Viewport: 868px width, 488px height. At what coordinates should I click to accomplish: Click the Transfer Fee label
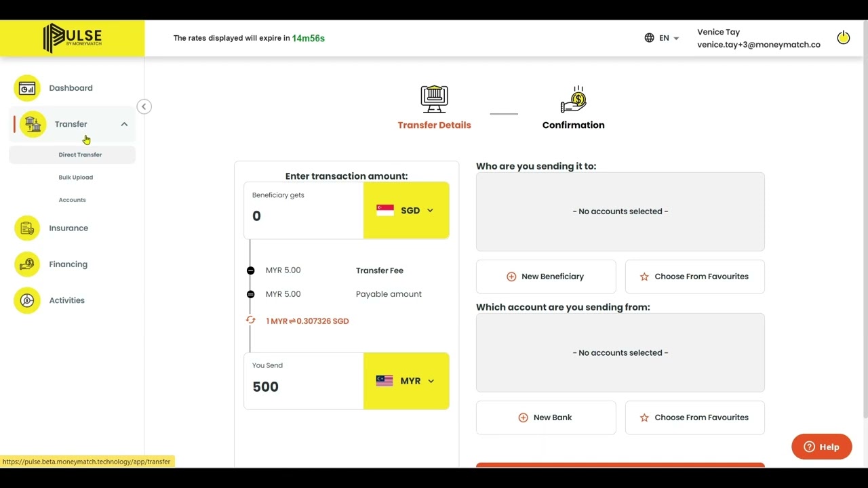[x=380, y=270]
